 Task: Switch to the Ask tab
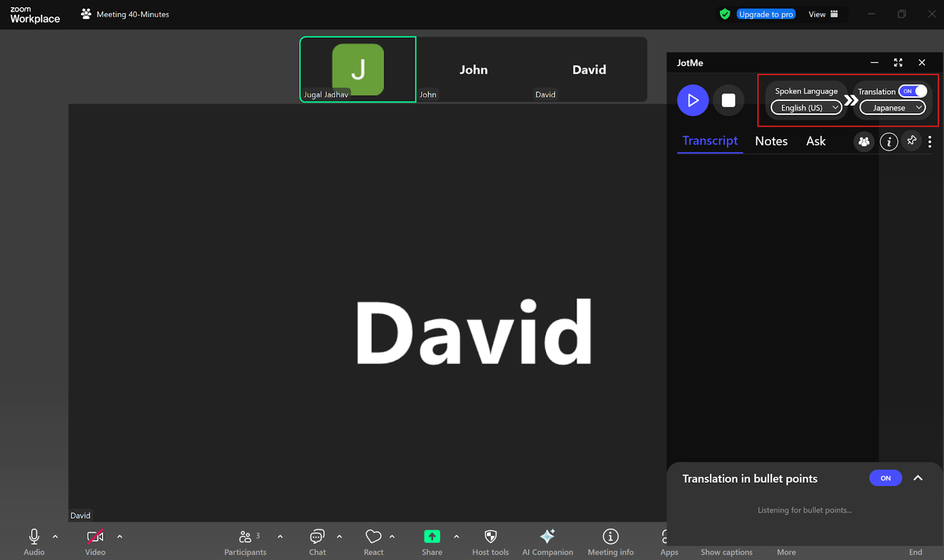(x=816, y=141)
